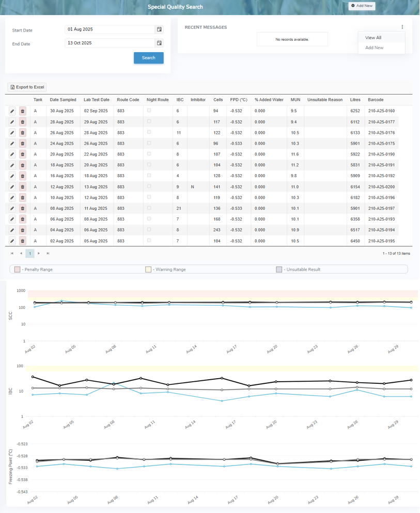
Task: Go to next page of results
Action: coord(39,254)
